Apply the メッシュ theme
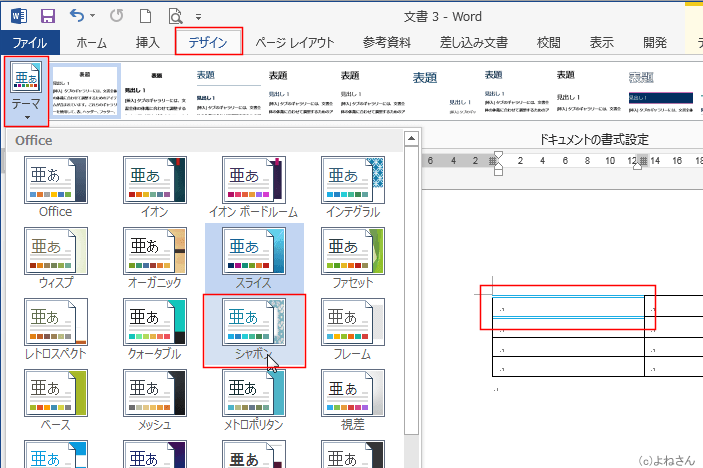Viewport: 703px width, 468px height. coord(155,400)
